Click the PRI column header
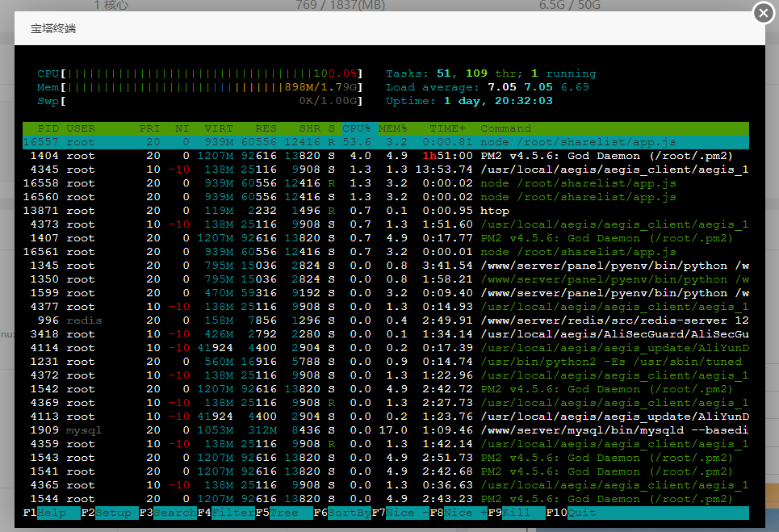The width and height of the screenshot is (779, 532). 149,128
